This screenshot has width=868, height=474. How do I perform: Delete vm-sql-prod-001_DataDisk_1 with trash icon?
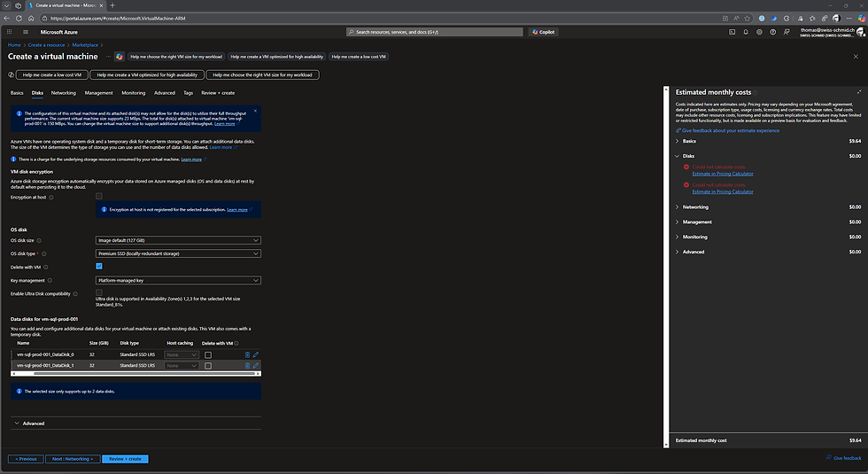click(247, 365)
